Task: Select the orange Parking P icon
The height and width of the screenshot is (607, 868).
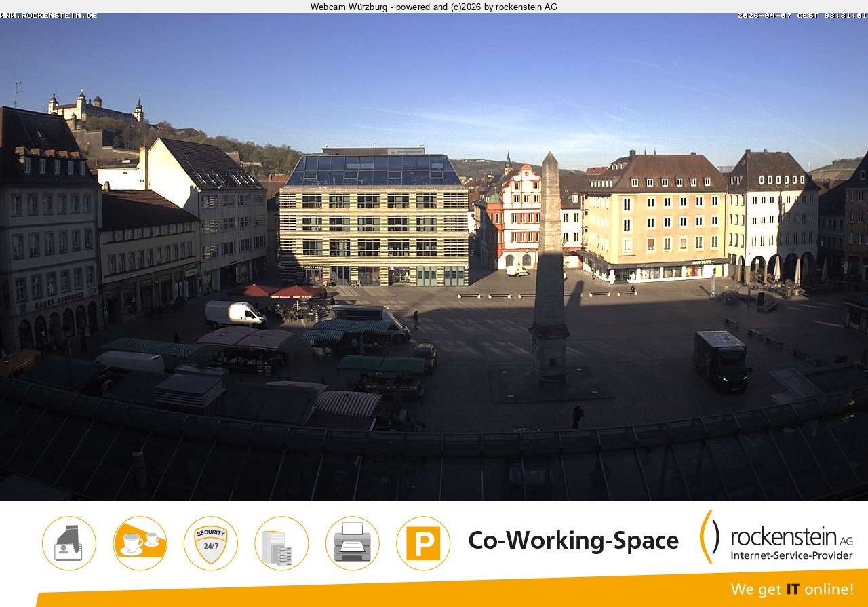Action: [x=422, y=543]
